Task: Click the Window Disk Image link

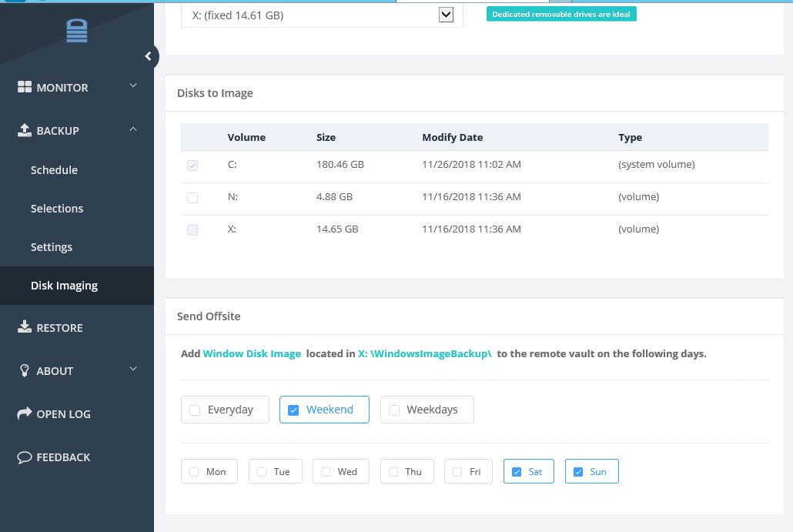Action: click(252, 353)
